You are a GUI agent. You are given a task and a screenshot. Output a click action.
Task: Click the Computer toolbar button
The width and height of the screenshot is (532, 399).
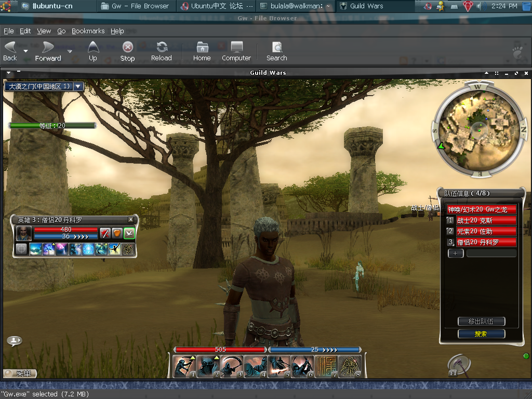pos(236,51)
